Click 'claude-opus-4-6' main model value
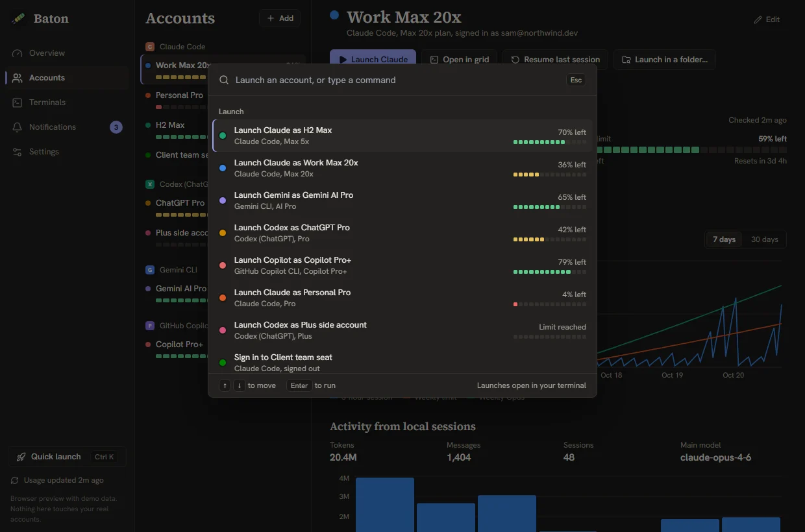This screenshot has height=532, width=805. pos(715,457)
